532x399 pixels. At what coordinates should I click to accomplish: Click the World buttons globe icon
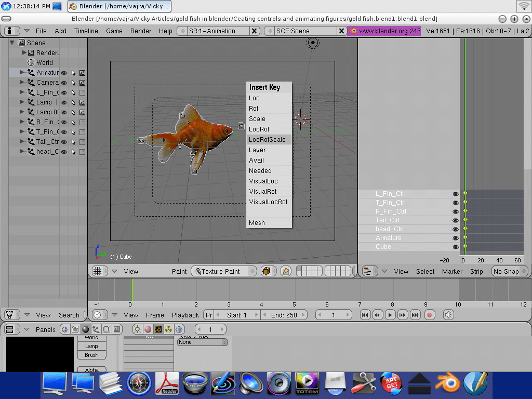tap(179, 329)
